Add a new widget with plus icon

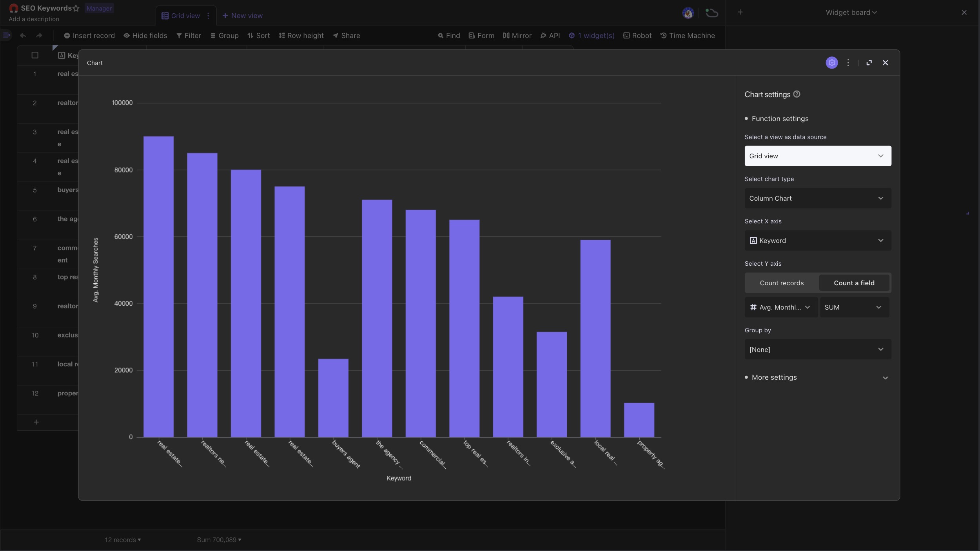[740, 12]
